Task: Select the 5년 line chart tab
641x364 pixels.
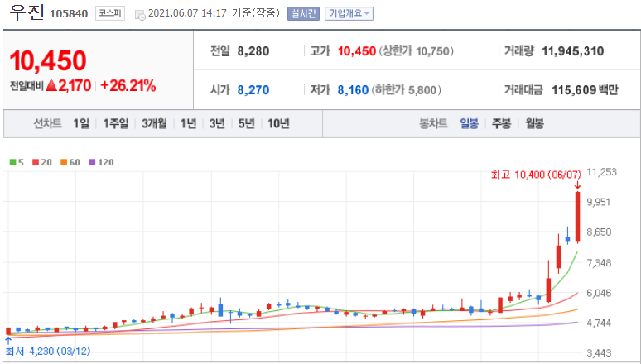Action: pyautogui.click(x=247, y=123)
